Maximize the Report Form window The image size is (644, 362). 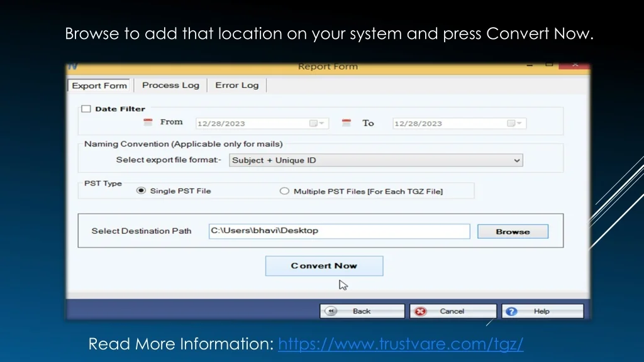(x=549, y=65)
